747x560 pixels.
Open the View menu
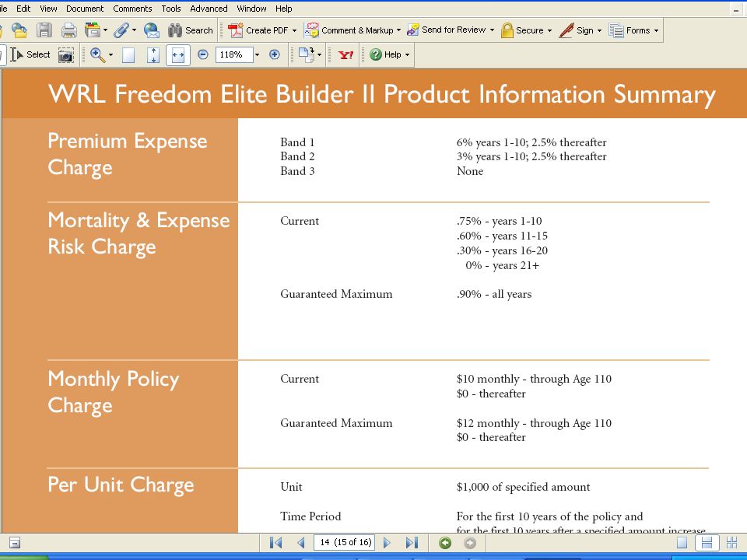[x=48, y=9]
